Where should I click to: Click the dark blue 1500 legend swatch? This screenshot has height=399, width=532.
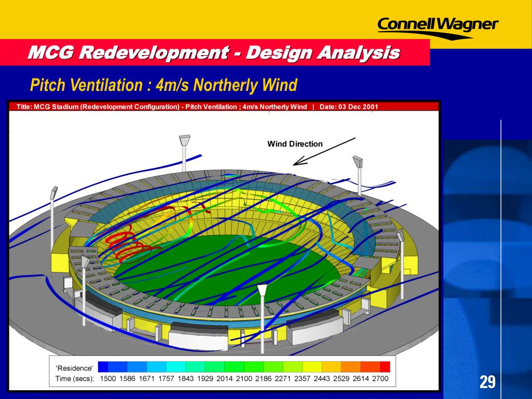(x=103, y=367)
